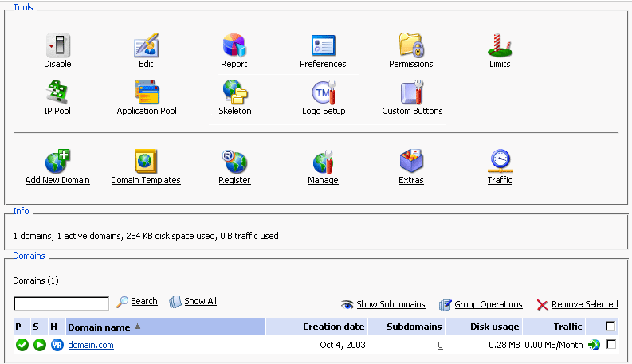Open Logo Setup icon
Screen dimensions: 632x364
point(324,92)
